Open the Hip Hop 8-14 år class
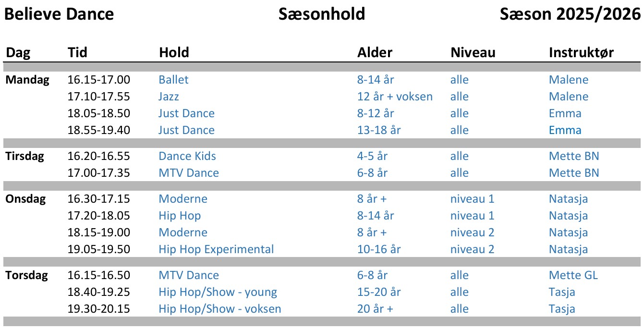Image resolution: width=644 pixels, height=330 pixels. (180, 216)
